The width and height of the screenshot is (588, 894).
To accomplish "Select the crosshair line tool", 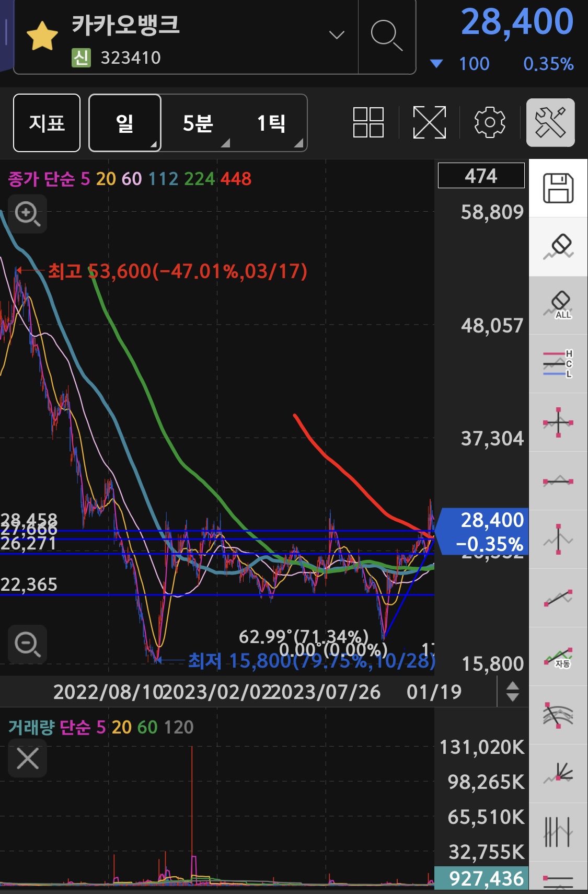I will click(x=558, y=422).
